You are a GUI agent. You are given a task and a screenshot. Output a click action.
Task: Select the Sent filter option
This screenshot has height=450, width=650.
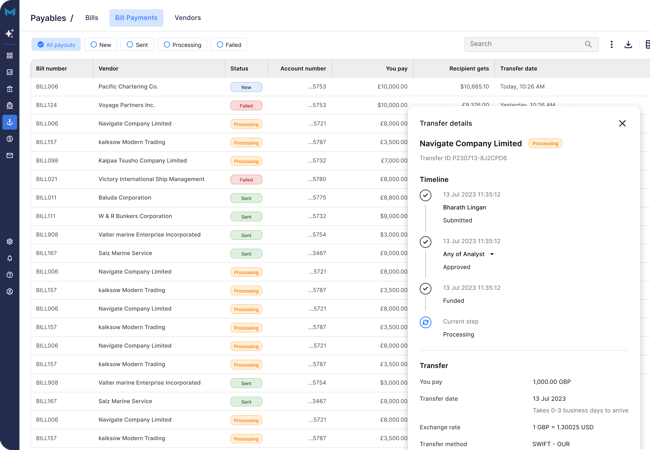[x=137, y=45]
